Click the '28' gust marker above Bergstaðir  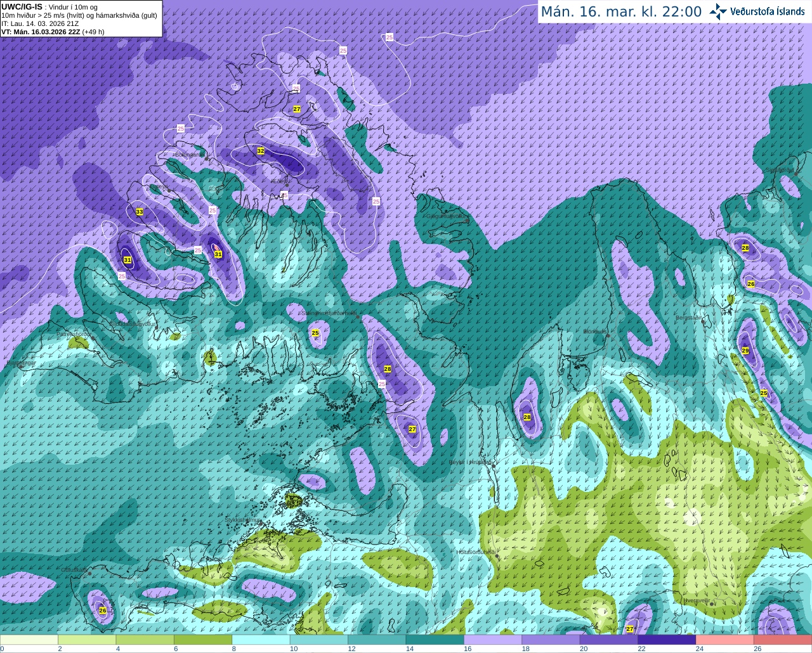[x=745, y=248]
